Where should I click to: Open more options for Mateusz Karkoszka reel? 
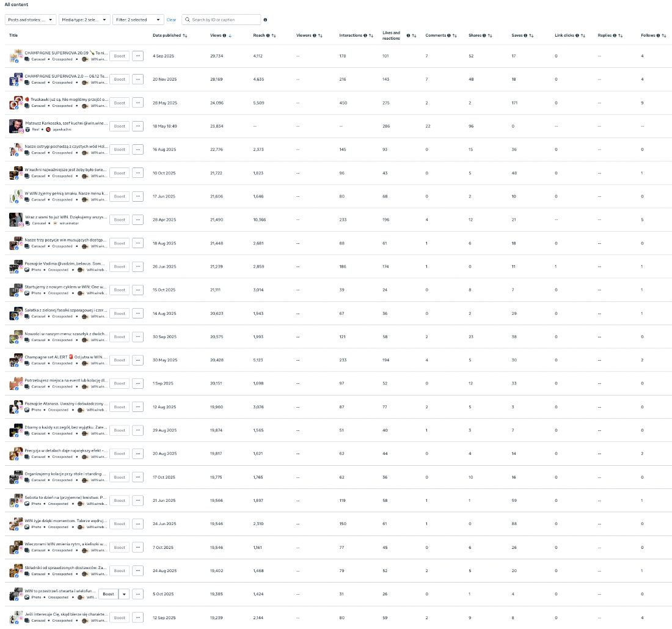coord(137,126)
